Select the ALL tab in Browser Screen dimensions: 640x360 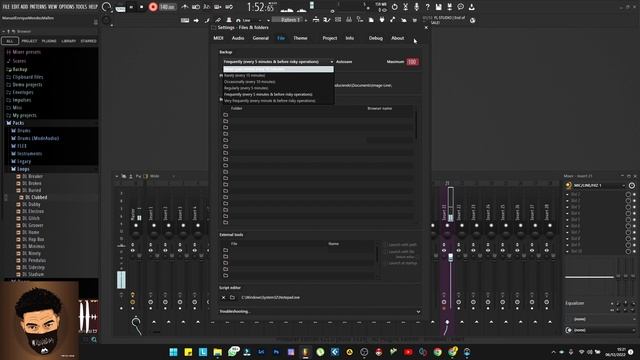coord(10,41)
